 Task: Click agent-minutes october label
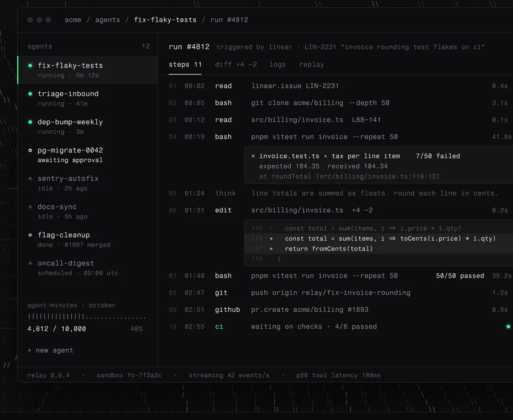tap(71, 305)
